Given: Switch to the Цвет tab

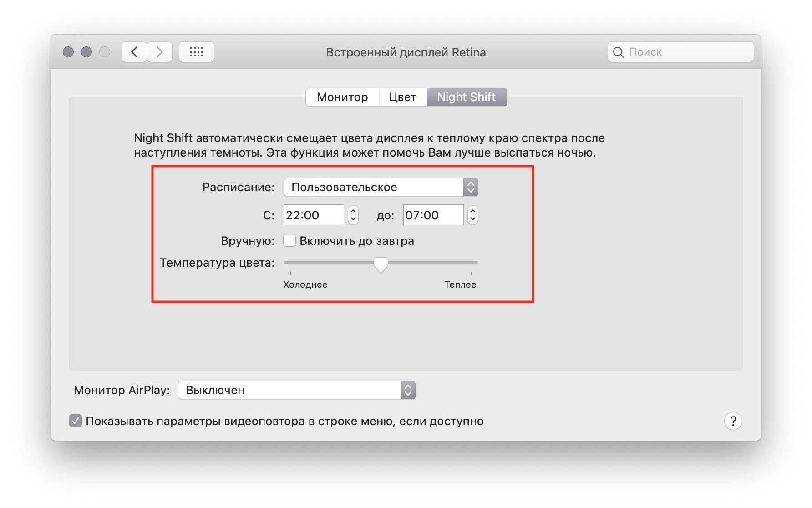Looking at the screenshot, I should [x=402, y=97].
